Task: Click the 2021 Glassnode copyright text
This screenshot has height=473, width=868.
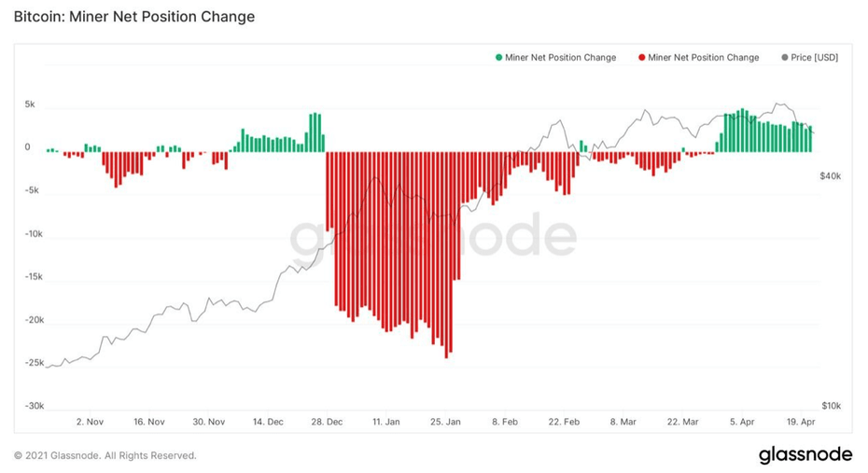Action: (105, 456)
